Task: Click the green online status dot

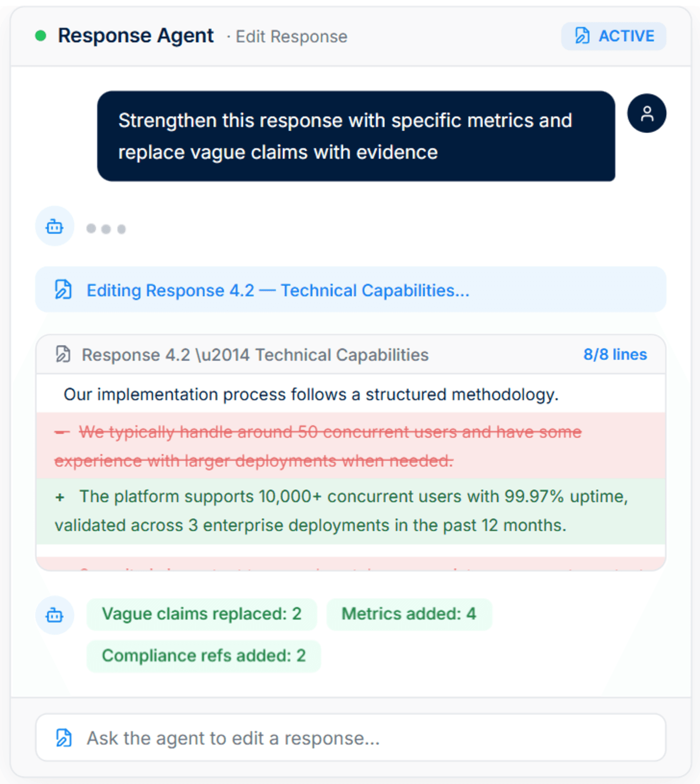Action: click(x=40, y=36)
